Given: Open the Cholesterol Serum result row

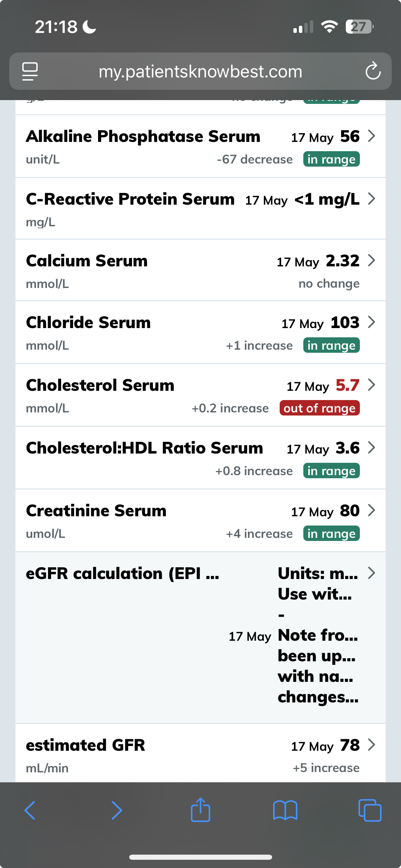Looking at the screenshot, I should tap(200, 395).
